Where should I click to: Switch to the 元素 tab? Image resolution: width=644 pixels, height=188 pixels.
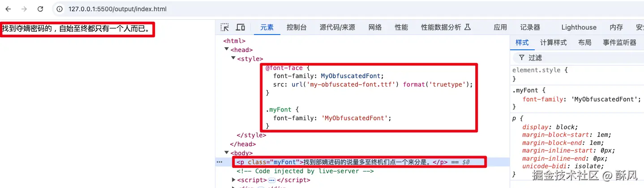[267, 27]
